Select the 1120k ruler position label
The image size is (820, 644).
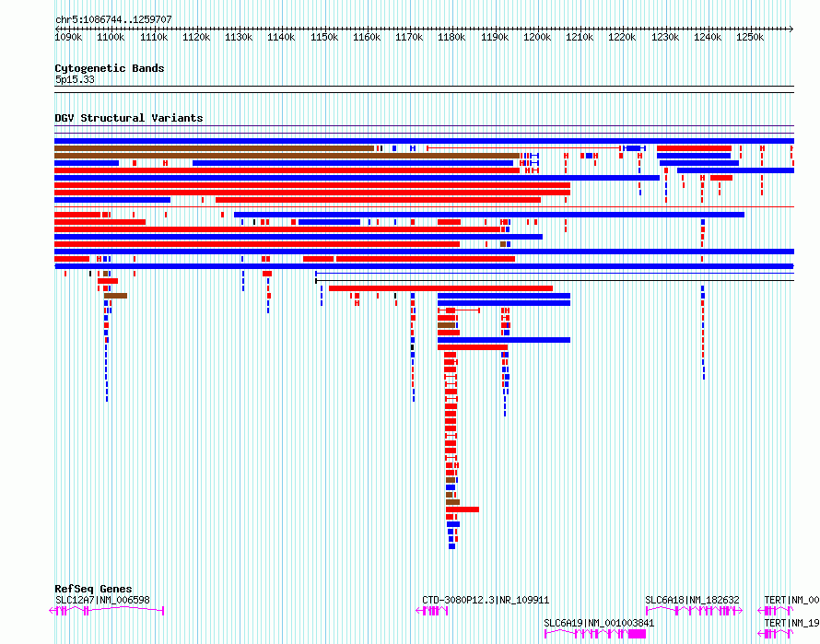pos(196,37)
